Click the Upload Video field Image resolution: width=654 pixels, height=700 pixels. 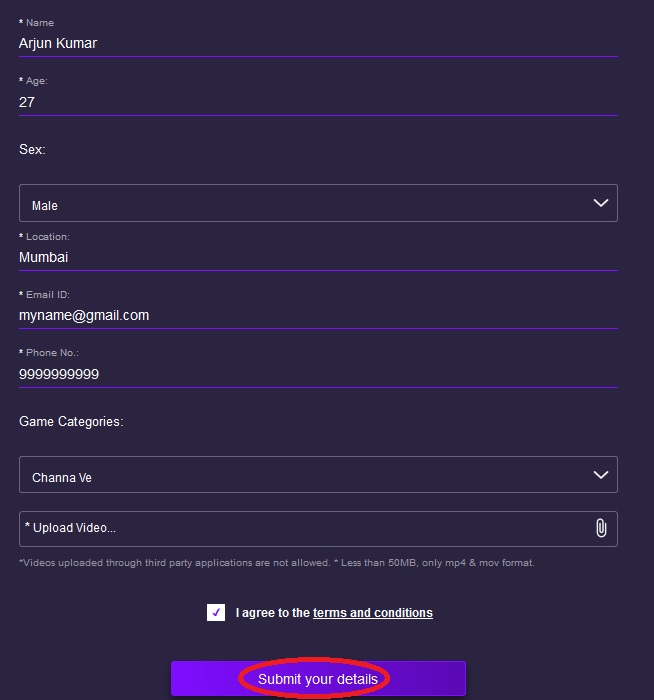click(x=300, y=528)
